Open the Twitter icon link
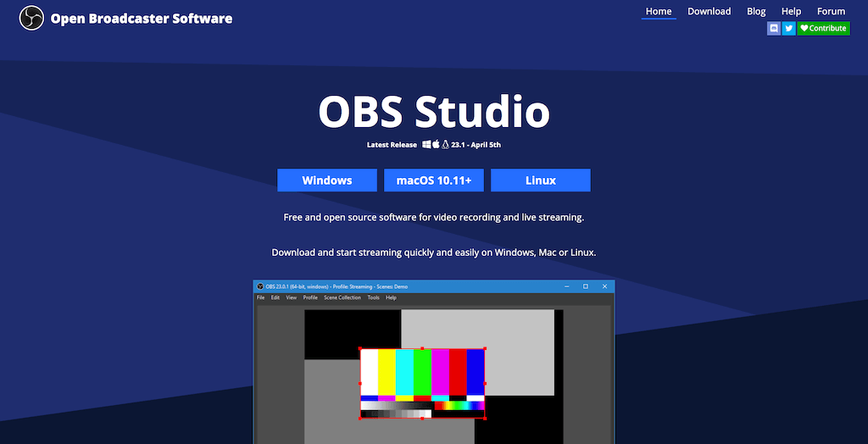Viewport: 868px width, 444px height. click(789, 28)
